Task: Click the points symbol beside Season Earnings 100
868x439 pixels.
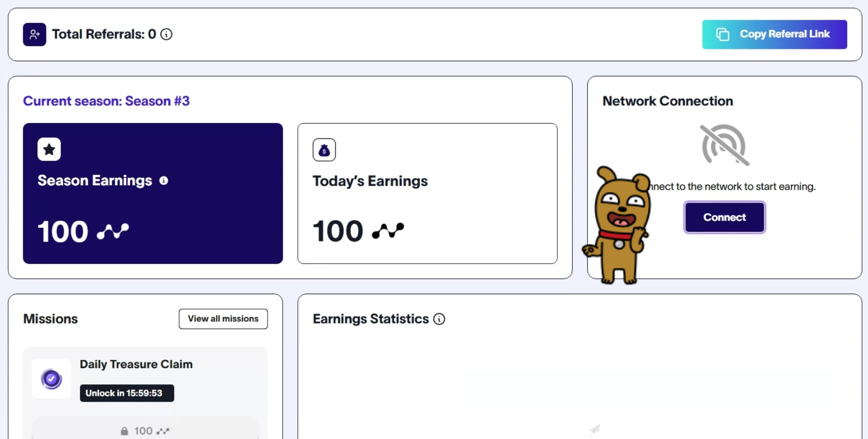Action: (x=113, y=232)
